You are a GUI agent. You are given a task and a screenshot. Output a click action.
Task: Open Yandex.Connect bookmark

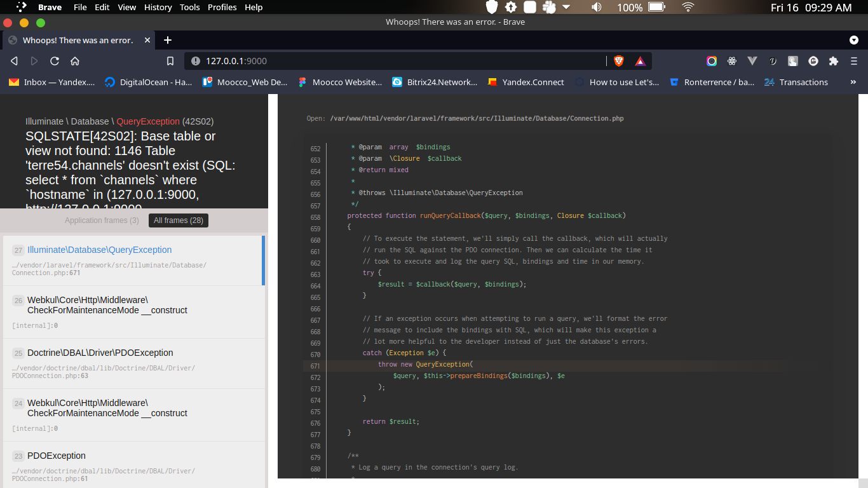point(526,82)
